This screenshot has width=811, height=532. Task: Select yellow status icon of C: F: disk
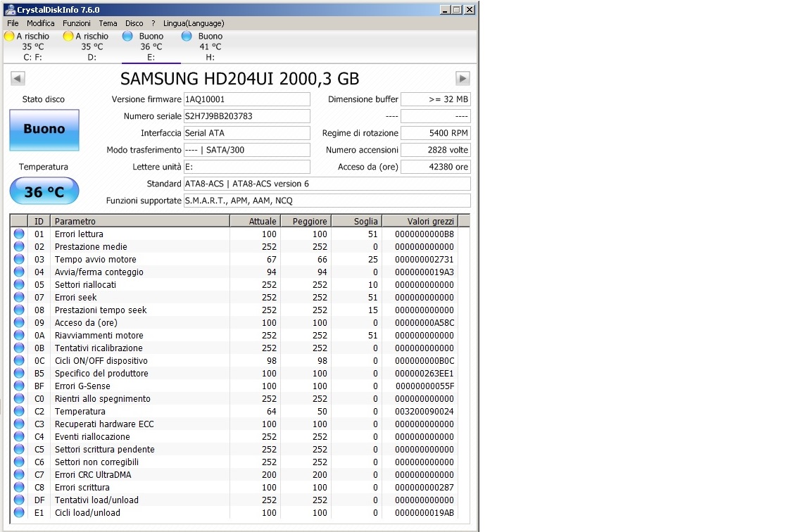tap(9, 36)
